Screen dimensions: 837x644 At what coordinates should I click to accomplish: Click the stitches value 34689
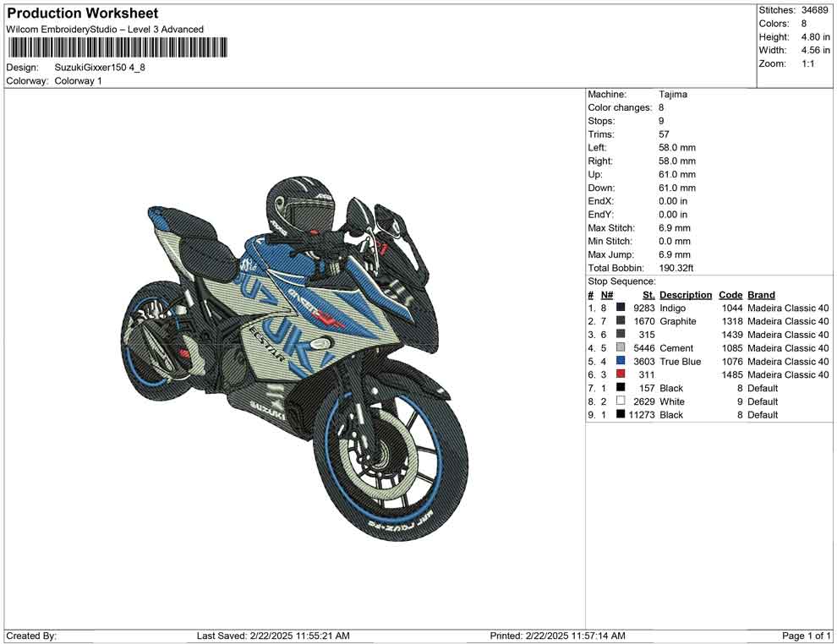coord(814,10)
